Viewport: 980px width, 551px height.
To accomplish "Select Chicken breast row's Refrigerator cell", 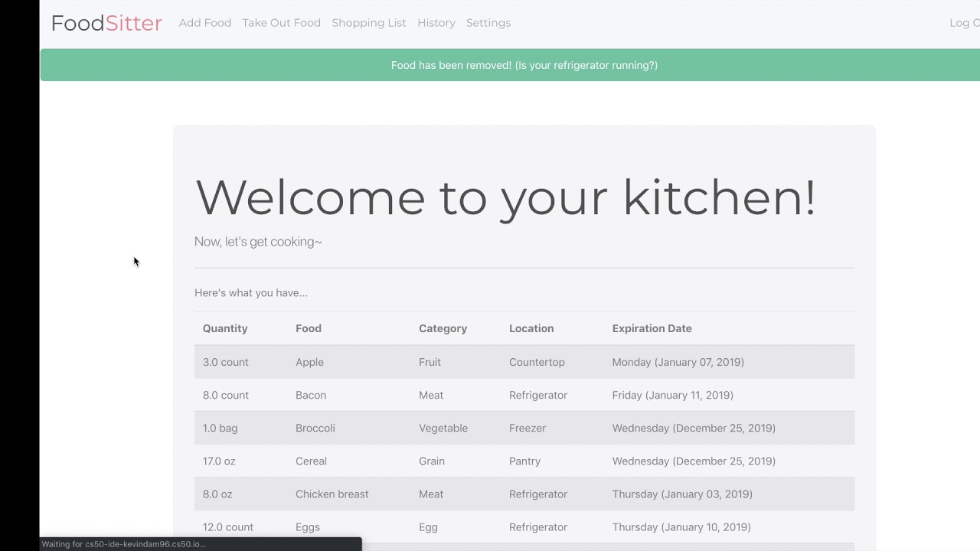I will click(538, 494).
